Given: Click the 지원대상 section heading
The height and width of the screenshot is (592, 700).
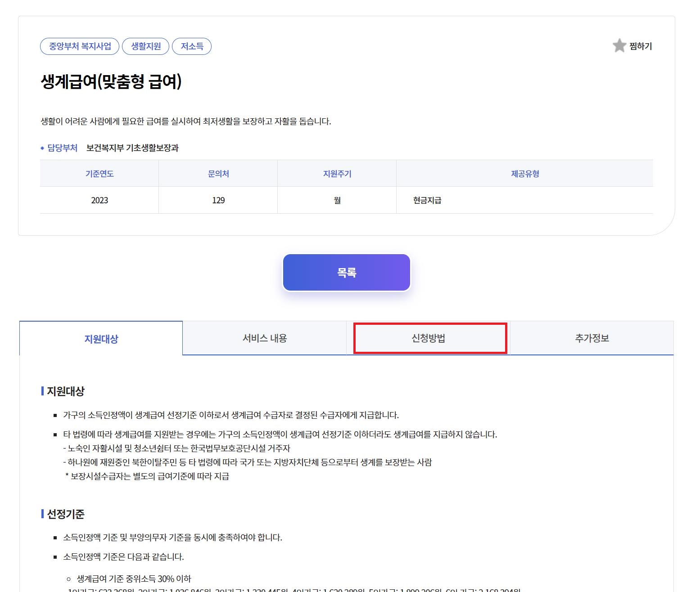Looking at the screenshot, I should (66, 391).
